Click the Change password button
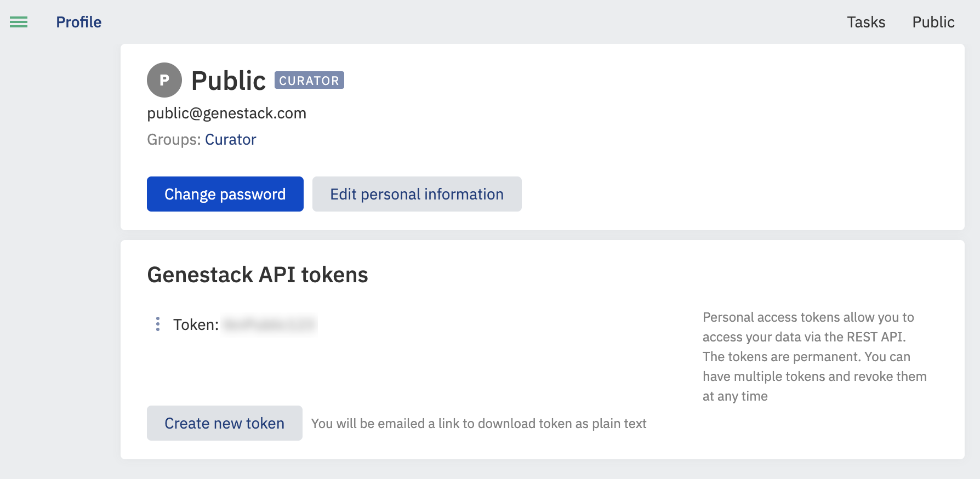Image resolution: width=980 pixels, height=479 pixels. pos(225,194)
